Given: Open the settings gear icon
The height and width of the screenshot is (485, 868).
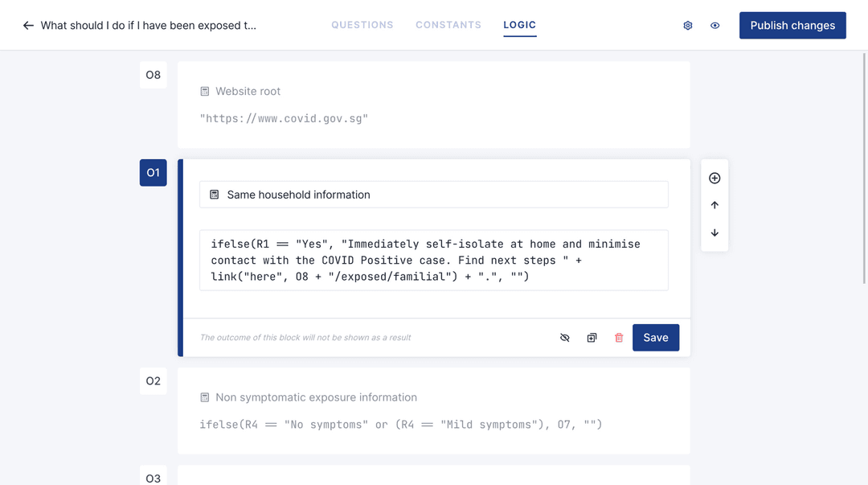Looking at the screenshot, I should [x=687, y=26].
